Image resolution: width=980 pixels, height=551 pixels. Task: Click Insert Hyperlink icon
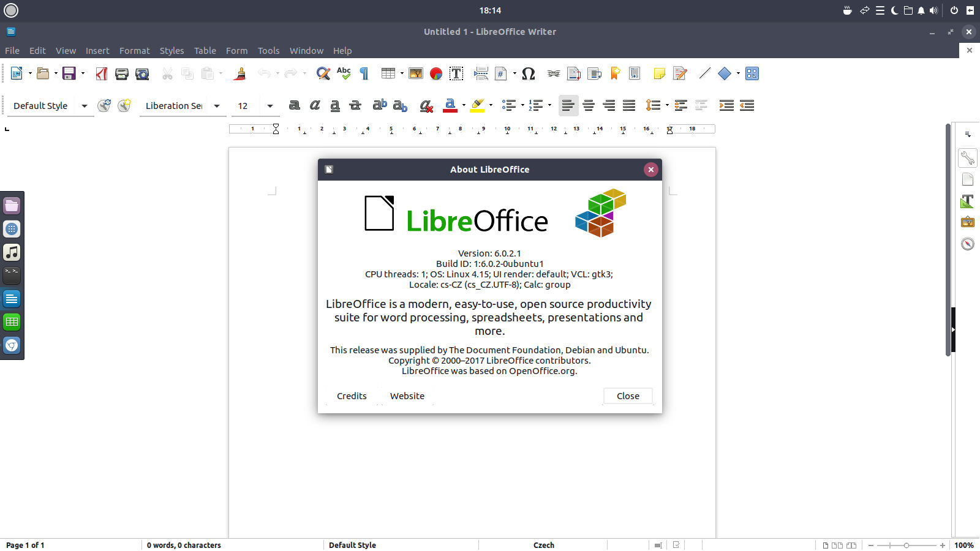click(x=554, y=73)
